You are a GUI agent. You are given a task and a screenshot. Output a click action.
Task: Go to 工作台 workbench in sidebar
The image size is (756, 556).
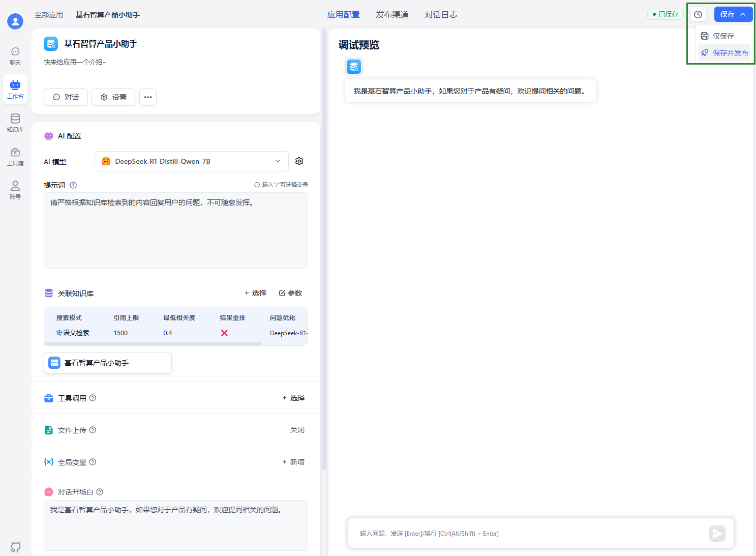coord(15,90)
